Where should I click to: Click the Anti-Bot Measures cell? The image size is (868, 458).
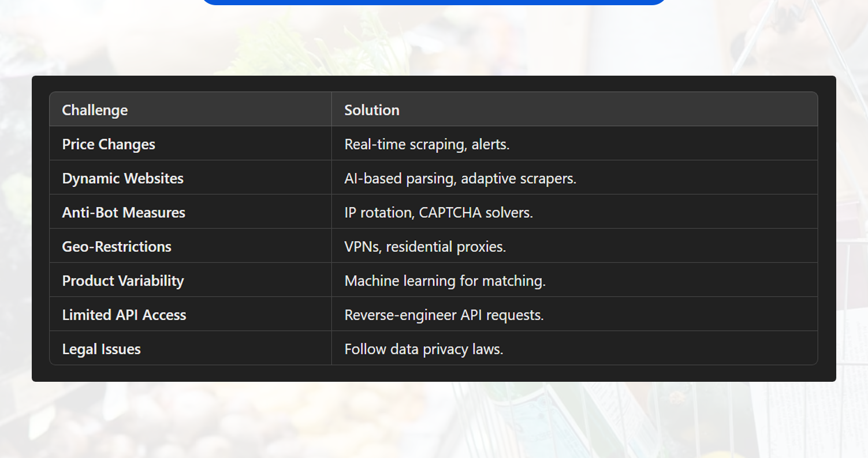pos(124,212)
